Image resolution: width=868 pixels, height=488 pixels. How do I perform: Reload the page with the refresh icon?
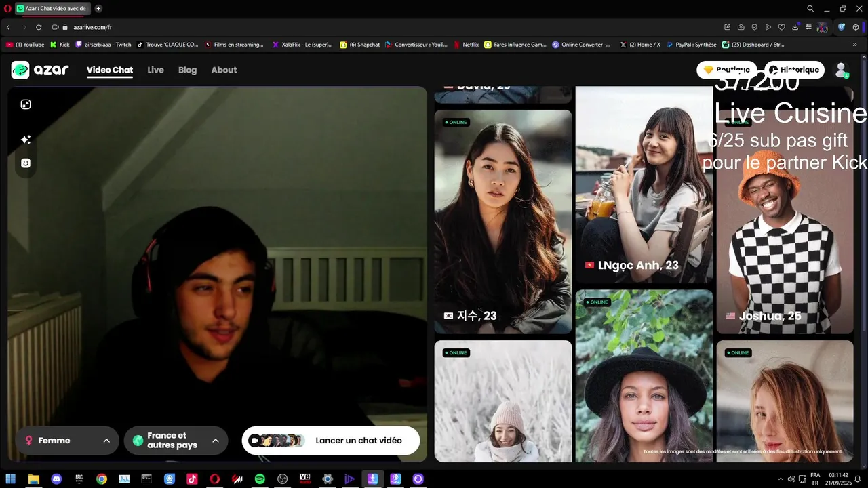point(39,27)
